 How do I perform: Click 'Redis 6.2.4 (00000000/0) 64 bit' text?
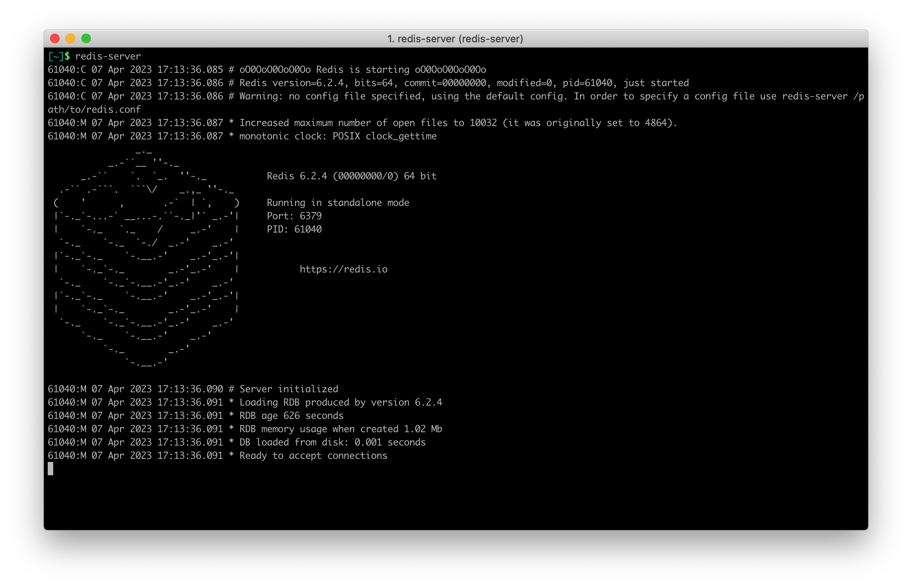[351, 176]
